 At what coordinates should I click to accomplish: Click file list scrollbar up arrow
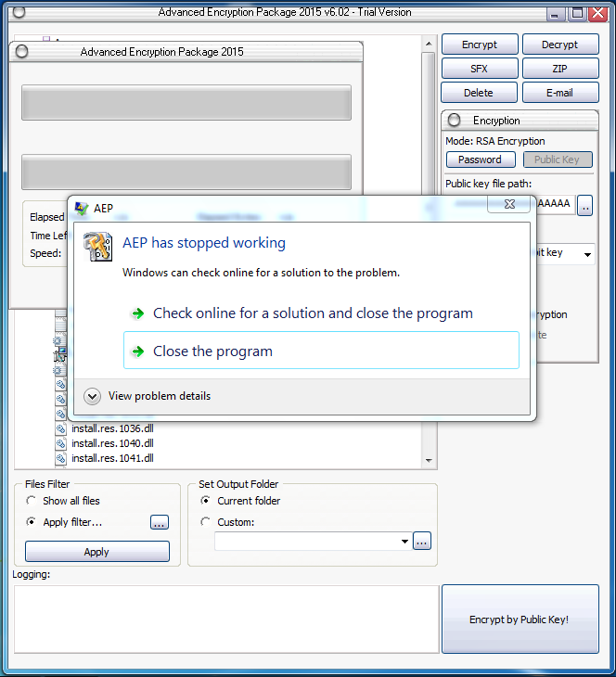click(x=429, y=44)
